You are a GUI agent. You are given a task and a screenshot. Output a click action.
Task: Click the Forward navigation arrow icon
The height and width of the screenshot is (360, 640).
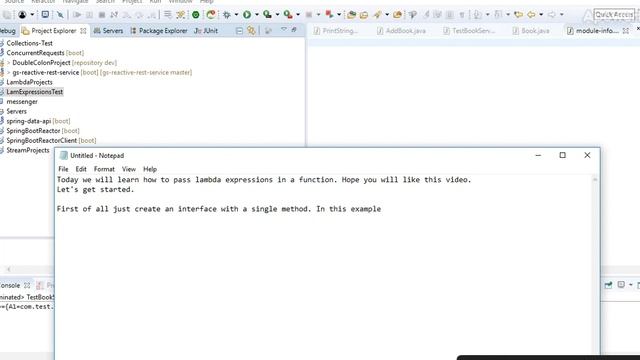552,15
